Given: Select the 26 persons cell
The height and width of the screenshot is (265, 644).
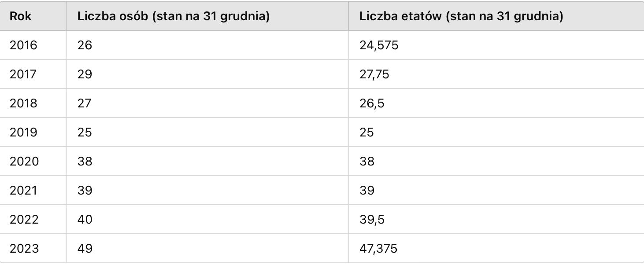Looking at the screenshot, I should point(207,45).
